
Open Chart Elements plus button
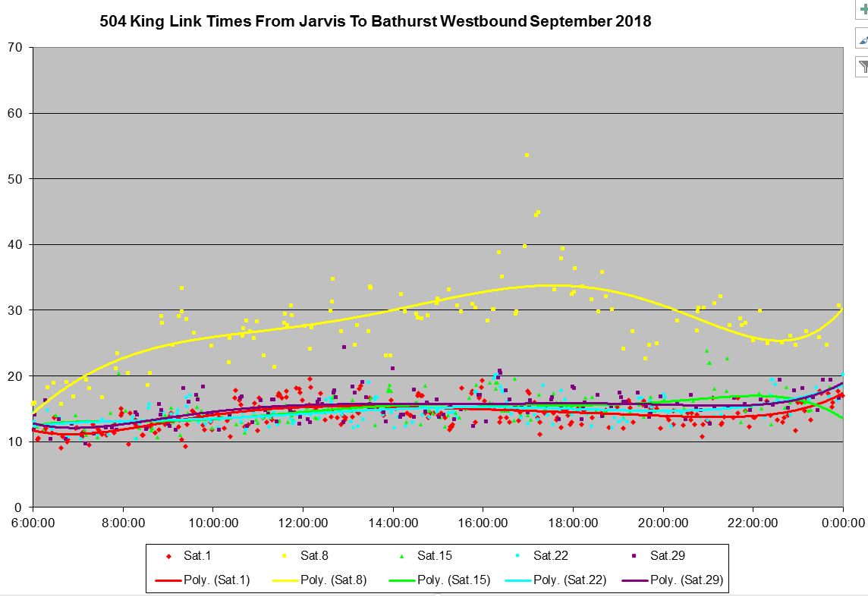pos(862,8)
